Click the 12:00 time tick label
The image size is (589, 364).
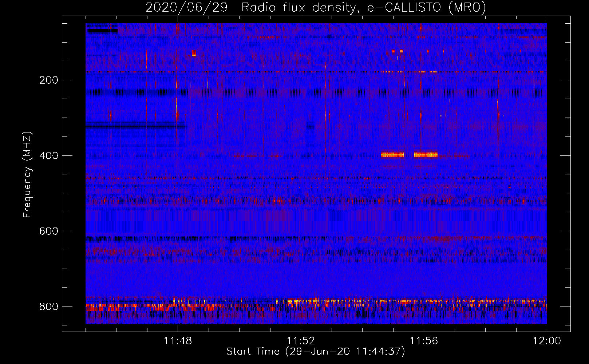[x=547, y=341]
